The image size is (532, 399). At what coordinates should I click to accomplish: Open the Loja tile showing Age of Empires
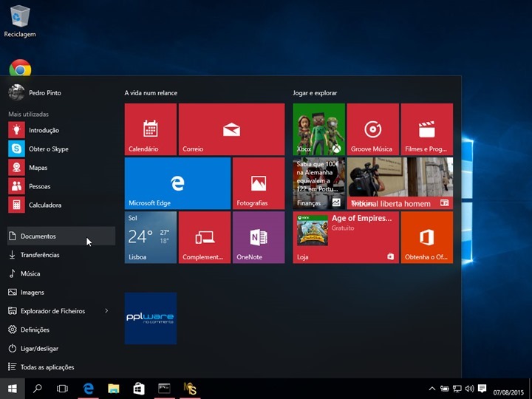click(x=346, y=237)
